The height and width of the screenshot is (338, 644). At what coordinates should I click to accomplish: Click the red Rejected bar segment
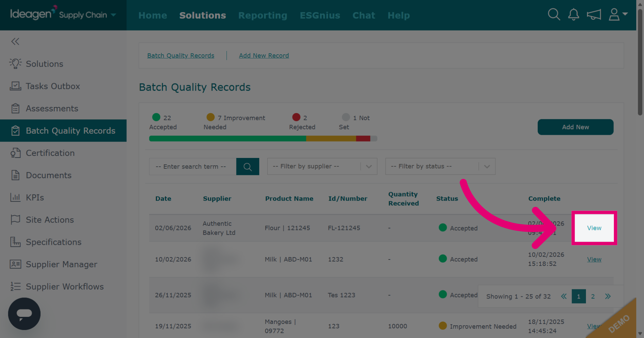(363, 138)
